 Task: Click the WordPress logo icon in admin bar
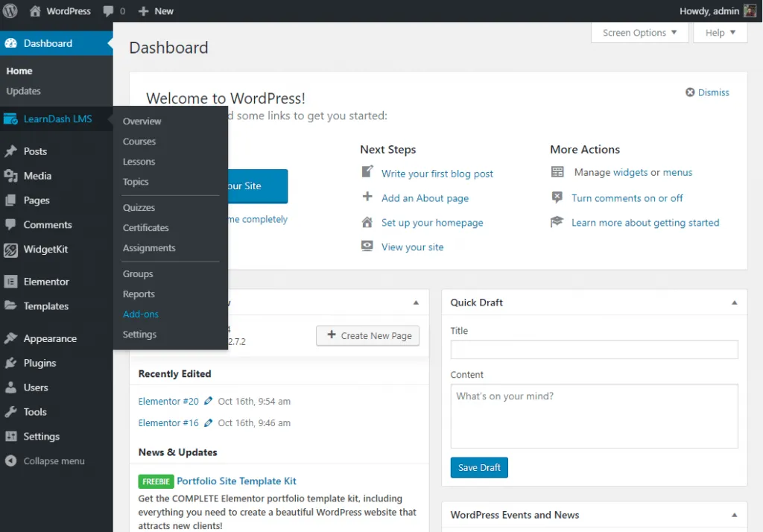click(x=10, y=10)
